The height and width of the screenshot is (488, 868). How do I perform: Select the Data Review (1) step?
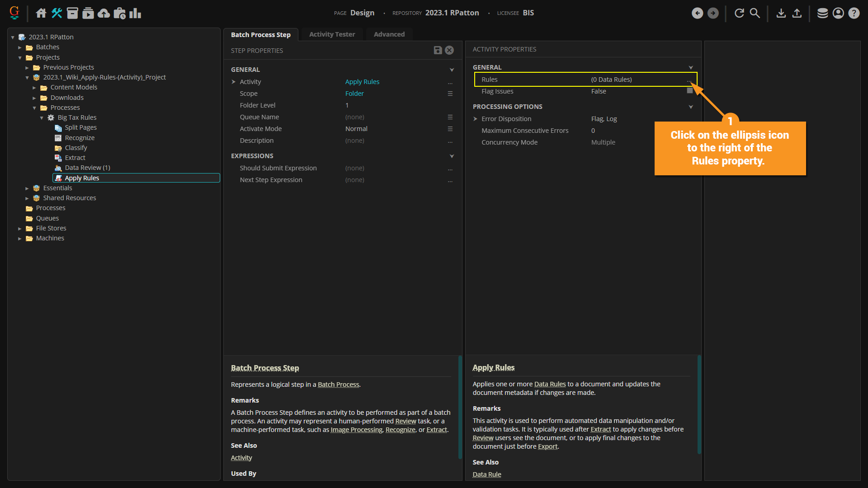[x=87, y=168]
